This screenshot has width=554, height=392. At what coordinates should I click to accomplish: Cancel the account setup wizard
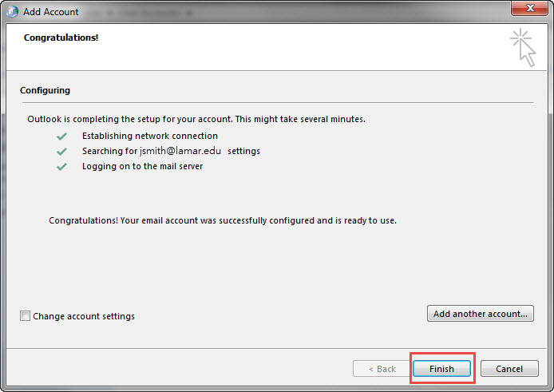pyautogui.click(x=508, y=369)
